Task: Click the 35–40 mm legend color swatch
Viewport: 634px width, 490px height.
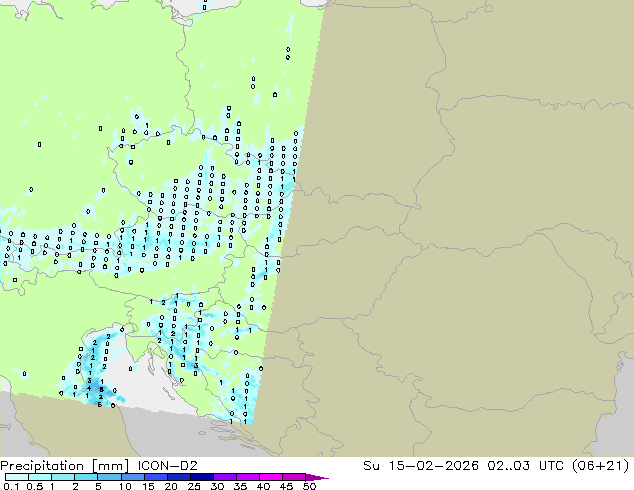Action: click(247, 477)
